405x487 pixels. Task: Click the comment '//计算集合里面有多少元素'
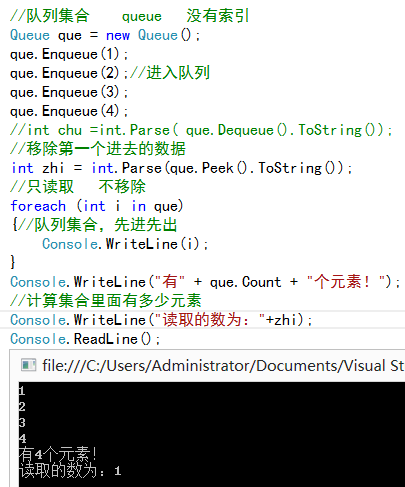(106, 301)
